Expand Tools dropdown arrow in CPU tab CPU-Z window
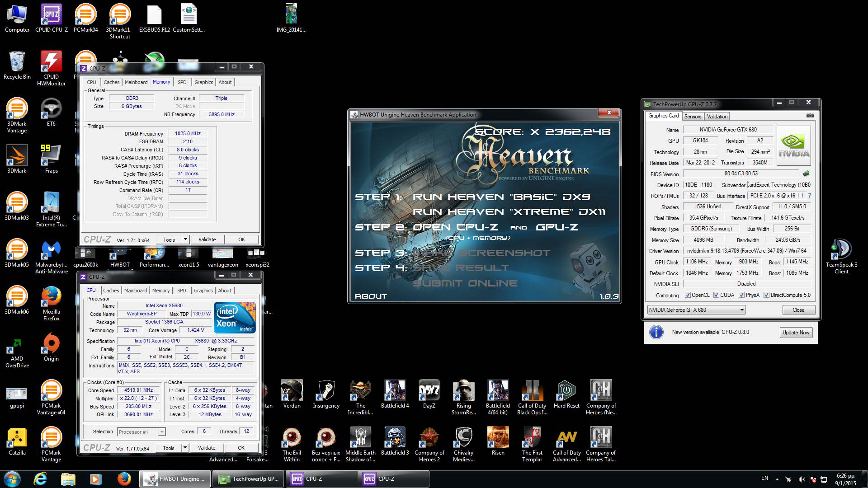868x488 pixels. (x=184, y=448)
